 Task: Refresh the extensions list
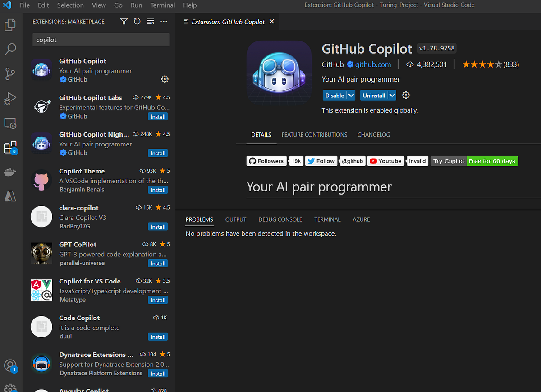[x=137, y=21]
